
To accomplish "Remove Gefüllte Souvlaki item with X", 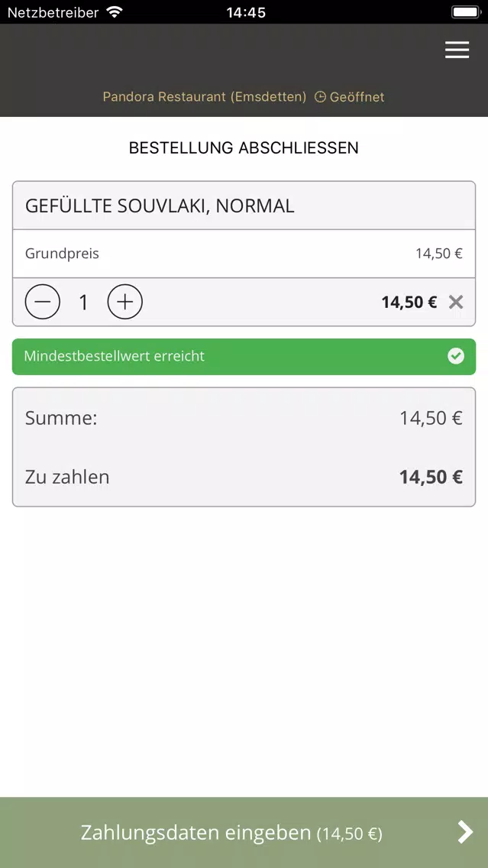I will coord(456,302).
